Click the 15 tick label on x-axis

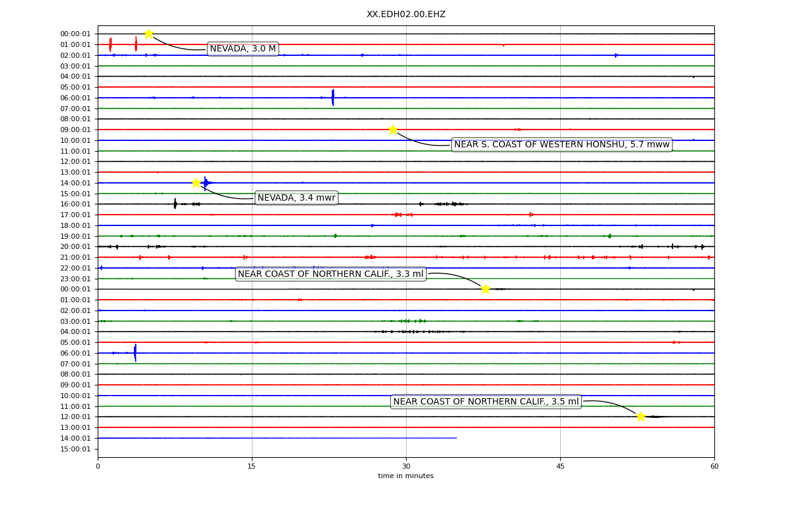click(252, 466)
